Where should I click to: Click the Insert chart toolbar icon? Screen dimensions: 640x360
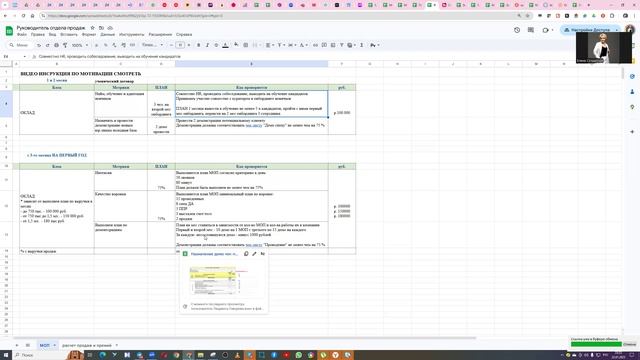point(333,45)
